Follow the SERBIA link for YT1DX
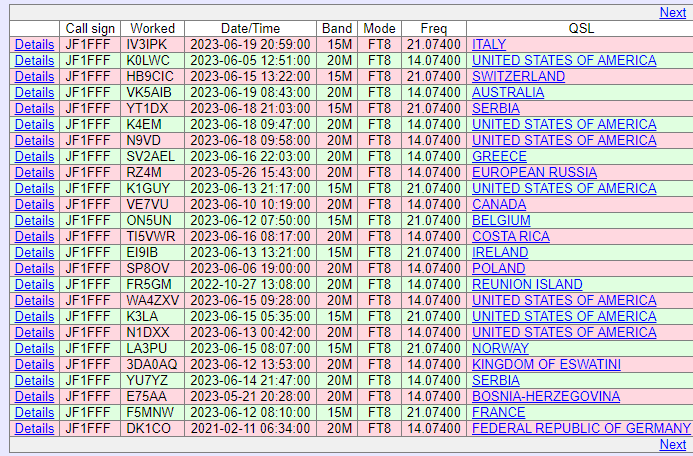The height and width of the screenshot is (456, 693). click(x=496, y=109)
